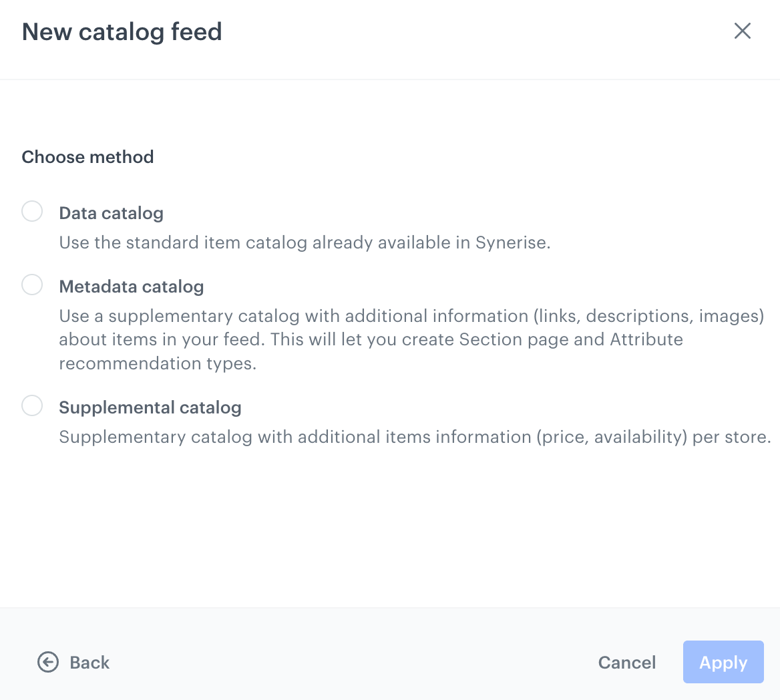This screenshot has height=700, width=780.
Task: Dismiss the dialog with the X icon
Action: point(742,31)
